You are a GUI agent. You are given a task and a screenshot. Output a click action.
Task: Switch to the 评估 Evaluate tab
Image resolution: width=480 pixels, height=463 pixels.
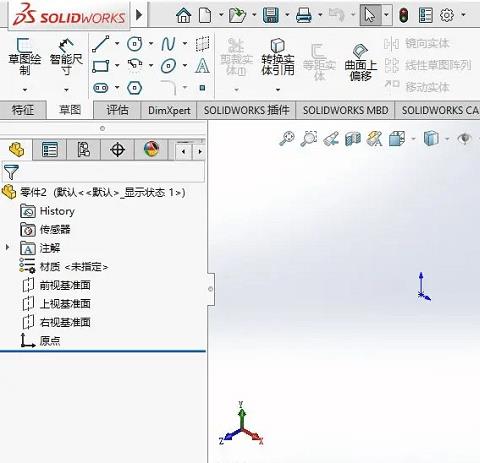click(x=117, y=110)
